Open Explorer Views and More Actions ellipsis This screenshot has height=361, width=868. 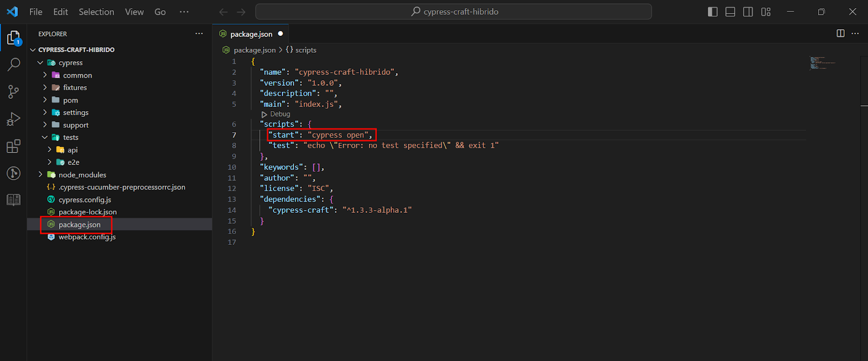[199, 33]
